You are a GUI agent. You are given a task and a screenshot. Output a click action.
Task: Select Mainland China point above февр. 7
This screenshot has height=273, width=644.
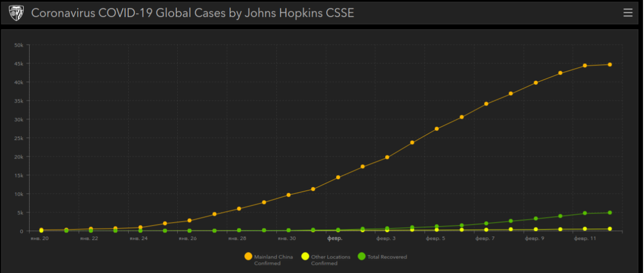486,104
